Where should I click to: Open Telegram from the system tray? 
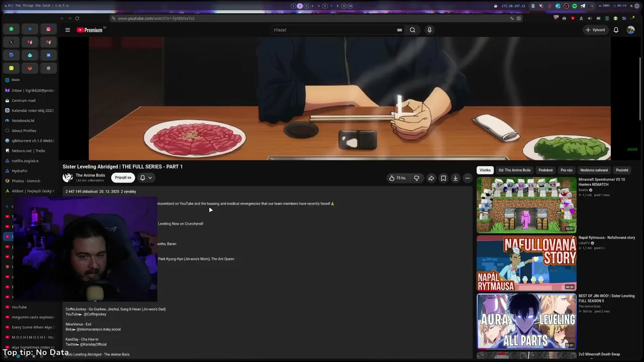pos(583,6)
